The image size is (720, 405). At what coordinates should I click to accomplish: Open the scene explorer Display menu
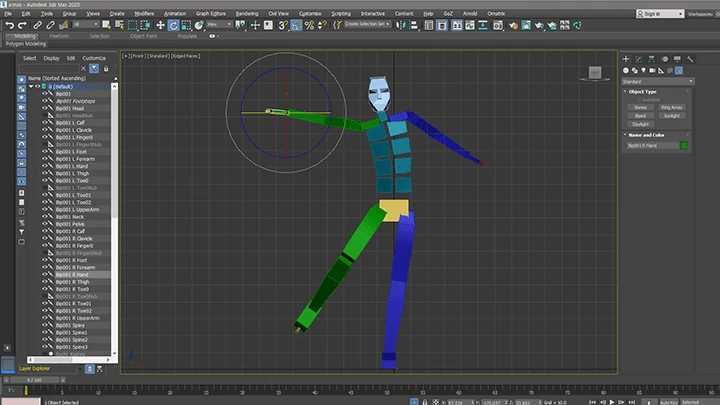[x=51, y=58]
